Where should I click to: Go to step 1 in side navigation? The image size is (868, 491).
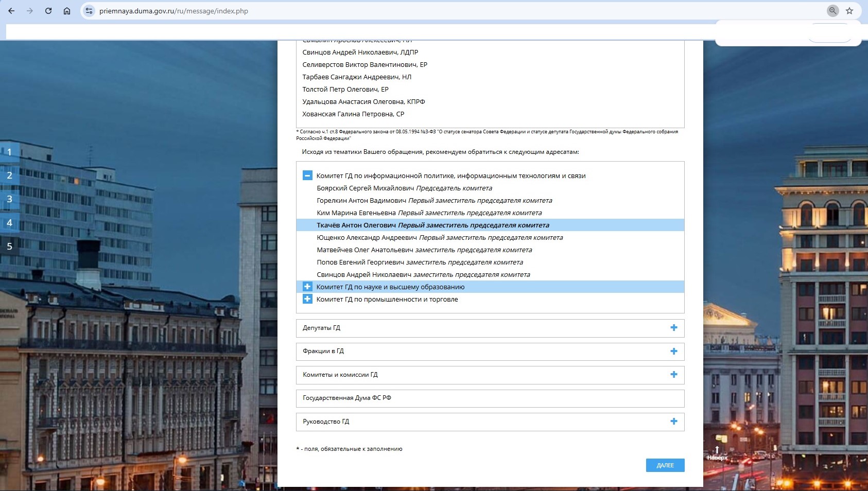pyautogui.click(x=10, y=152)
